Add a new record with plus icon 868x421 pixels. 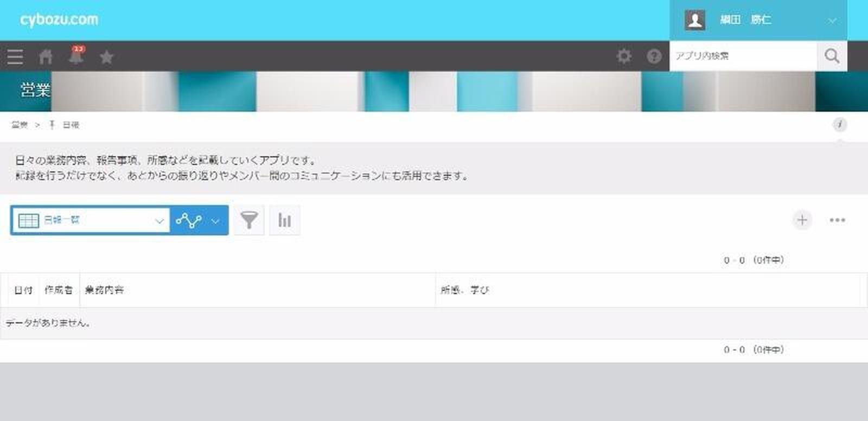click(802, 220)
